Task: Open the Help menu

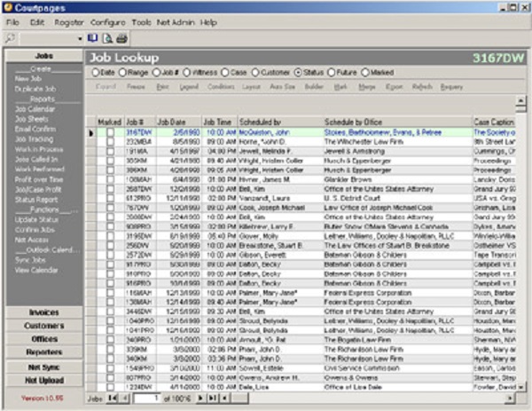Action: tap(208, 23)
